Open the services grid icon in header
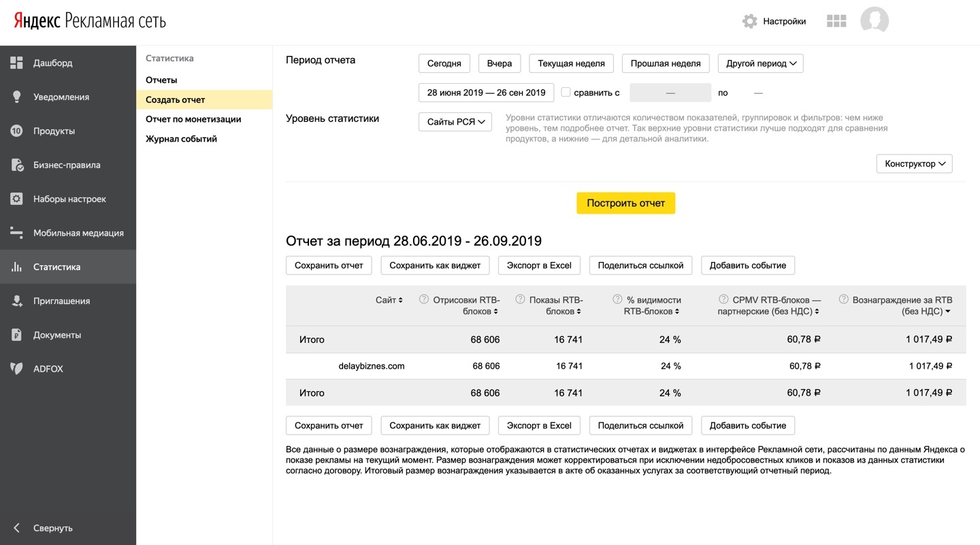Viewport: 980px width, 545px height. tap(836, 21)
